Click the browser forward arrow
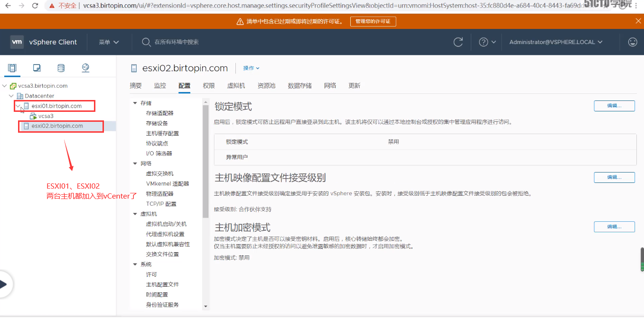This screenshot has width=644, height=318. pyautogui.click(x=21, y=6)
